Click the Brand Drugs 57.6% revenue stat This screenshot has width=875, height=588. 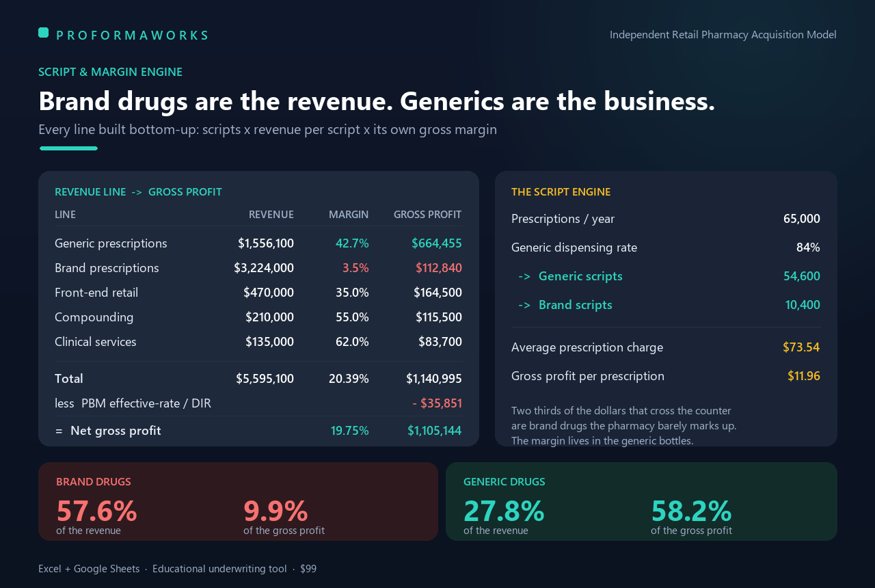tap(96, 511)
